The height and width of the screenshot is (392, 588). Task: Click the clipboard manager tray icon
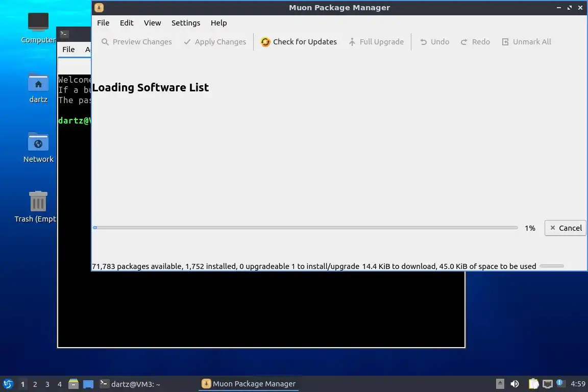point(533,384)
